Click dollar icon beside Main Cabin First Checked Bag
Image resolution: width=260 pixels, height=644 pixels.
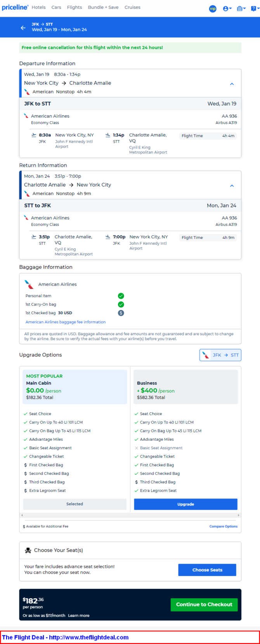pos(26,465)
